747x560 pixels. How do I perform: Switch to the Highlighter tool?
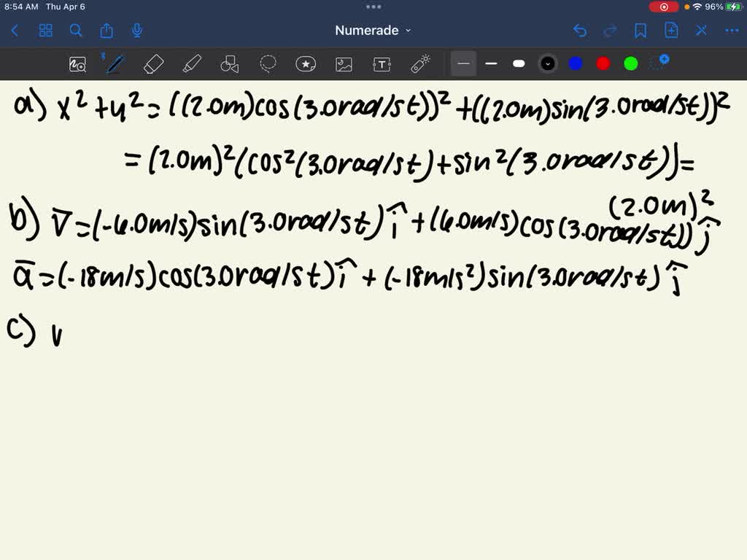[x=192, y=64]
